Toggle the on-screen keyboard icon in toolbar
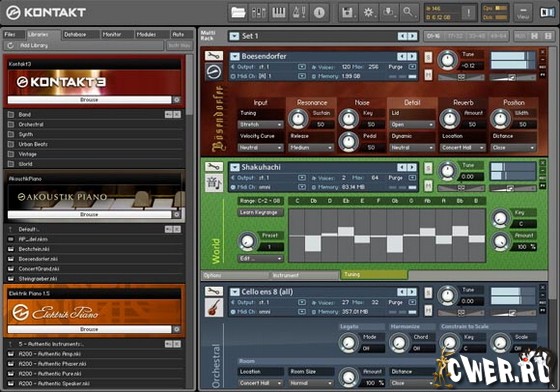 tap(278, 12)
